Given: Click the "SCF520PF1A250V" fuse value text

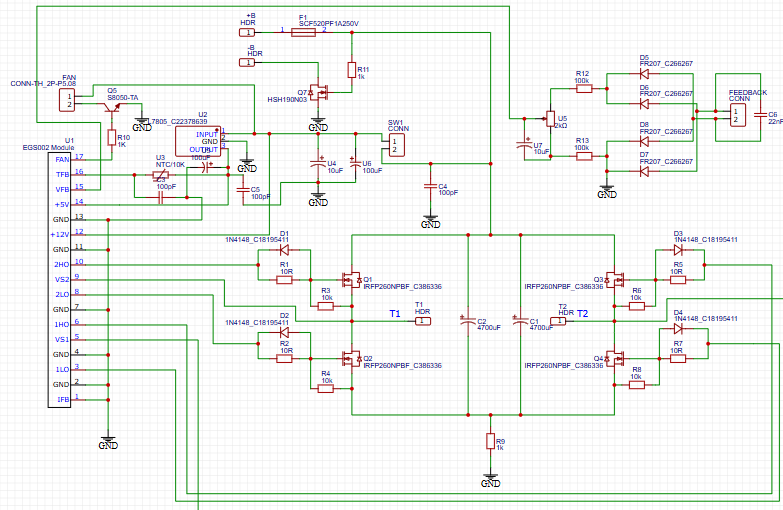Looking at the screenshot, I should [x=329, y=23].
